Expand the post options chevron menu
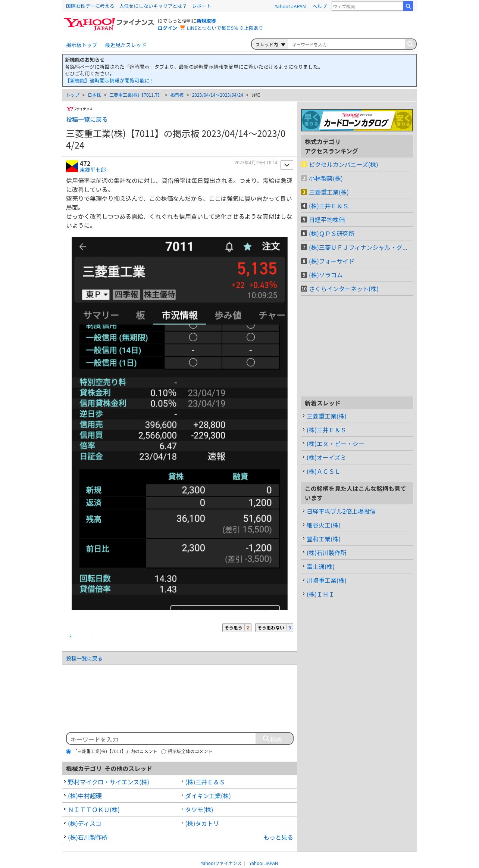479x868 pixels. pyautogui.click(x=287, y=165)
